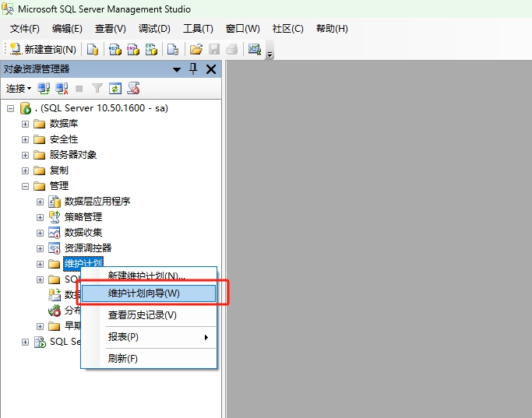
Task: Expand the 数据收集 node
Action: (x=40, y=233)
